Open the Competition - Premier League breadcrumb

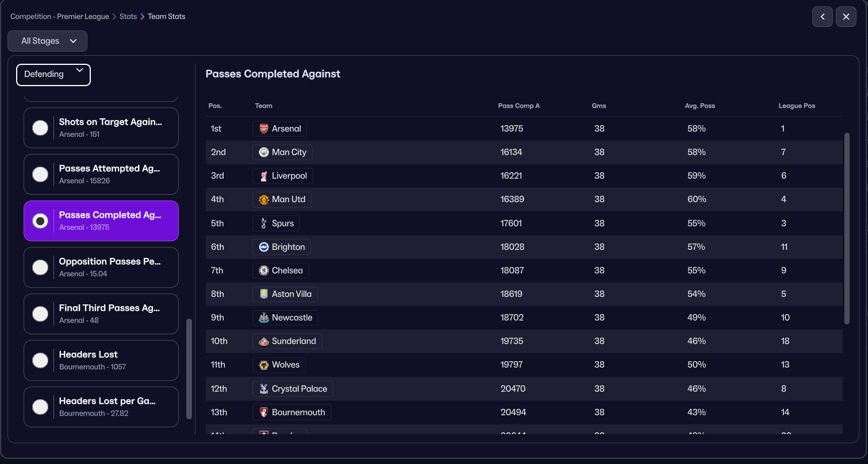coord(60,17)
